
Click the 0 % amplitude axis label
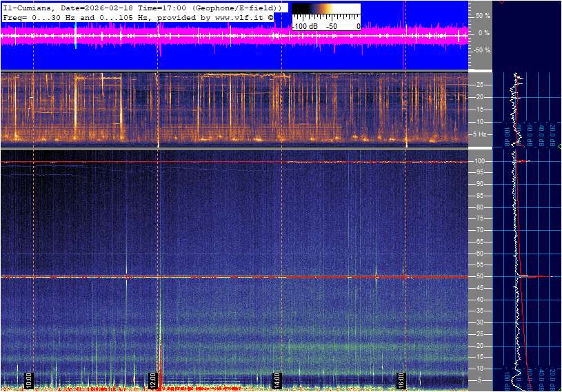point(483,32)
